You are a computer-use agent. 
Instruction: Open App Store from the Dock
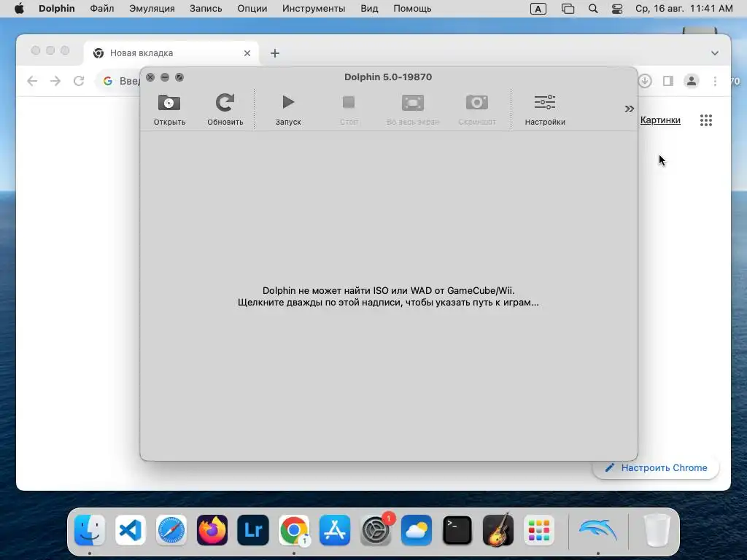(335, 530)
